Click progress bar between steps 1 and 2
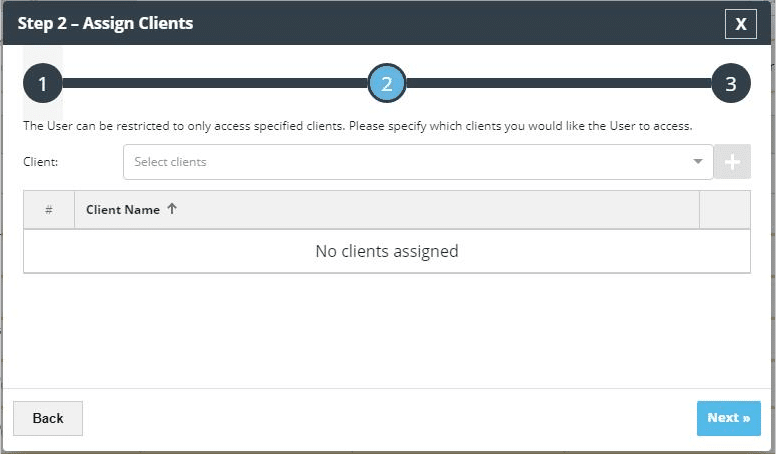The height and width of the screenshot is (454, 776). point(215,84)
